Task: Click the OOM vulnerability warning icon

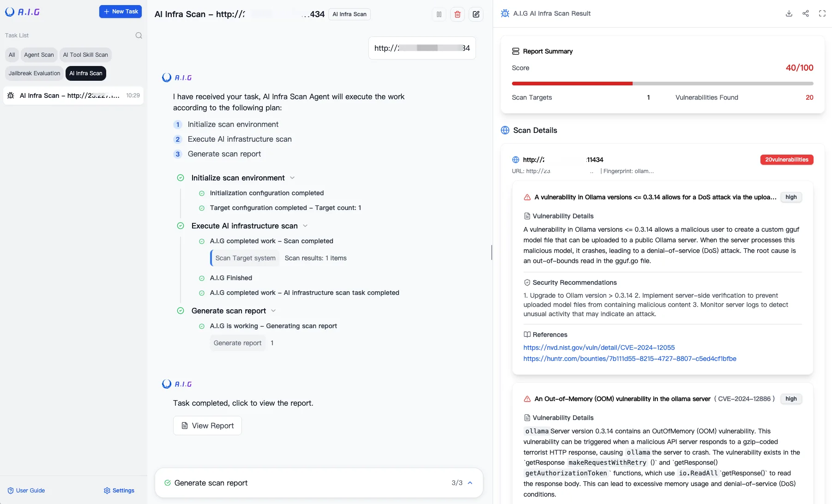Action: (527, 399)
